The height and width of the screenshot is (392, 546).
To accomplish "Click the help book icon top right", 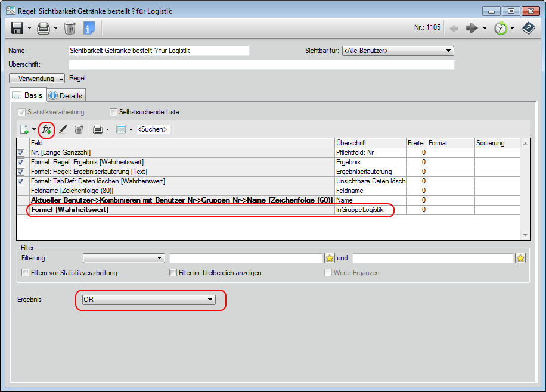I will point(528,28).
